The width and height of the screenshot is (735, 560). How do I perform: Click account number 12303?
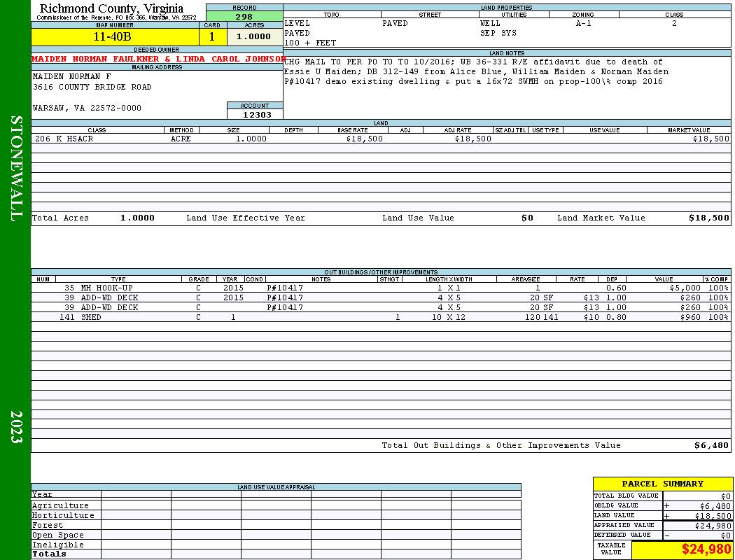point(257,115)
